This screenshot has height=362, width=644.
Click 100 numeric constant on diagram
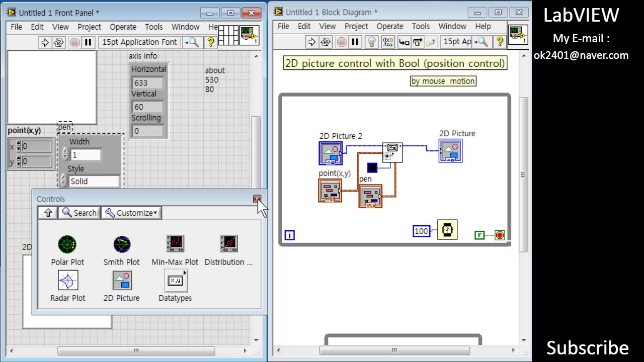(422, 231)
